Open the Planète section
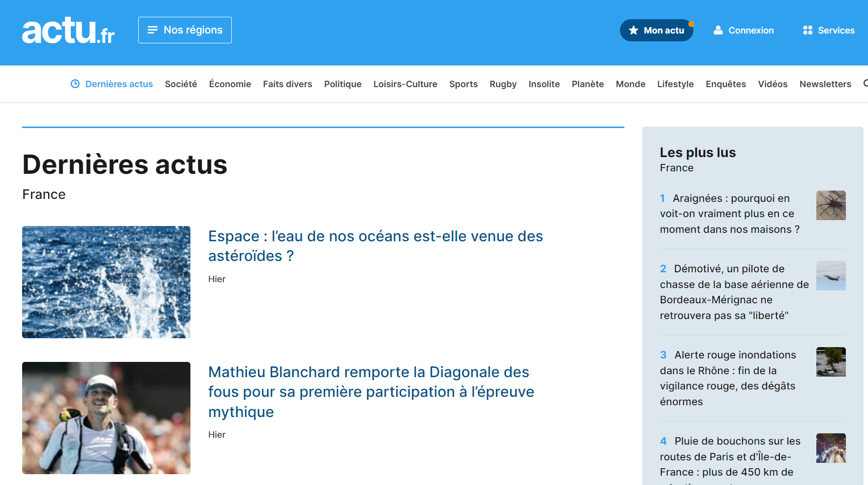Screen dimensions: 868x485 [x=588, y=84]
